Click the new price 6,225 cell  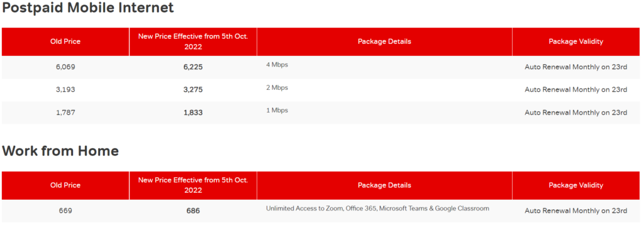(x=193, y=67)
